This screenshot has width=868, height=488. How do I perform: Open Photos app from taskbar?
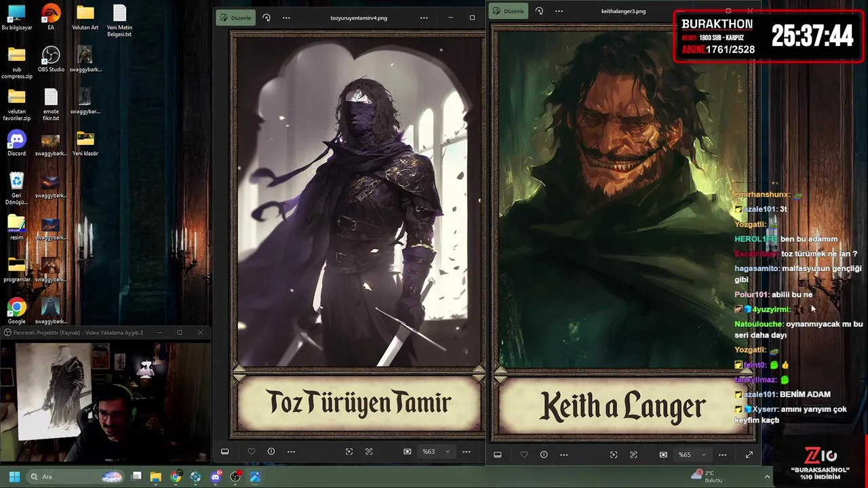tap(255, 476)
